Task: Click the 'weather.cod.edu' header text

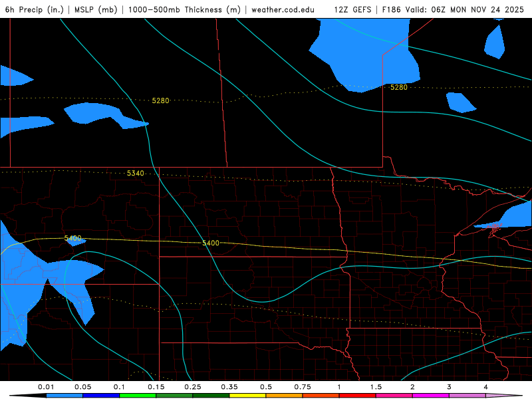Action: click(x=283, y=9)
